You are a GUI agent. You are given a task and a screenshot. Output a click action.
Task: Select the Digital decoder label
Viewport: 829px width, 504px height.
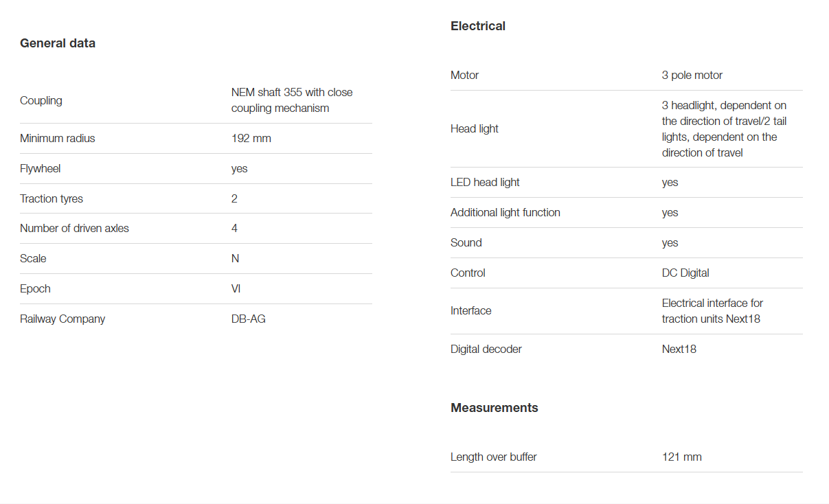[x=486, y=350]
